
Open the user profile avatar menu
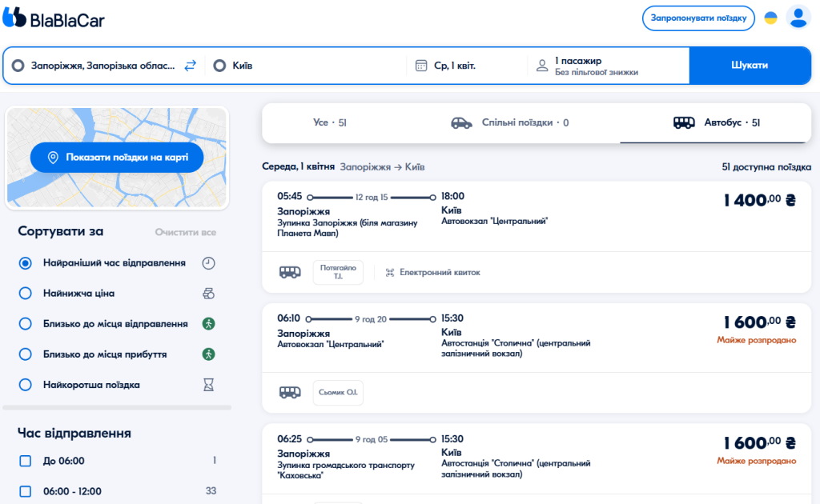pyautogui.click(x=798, y=18)
